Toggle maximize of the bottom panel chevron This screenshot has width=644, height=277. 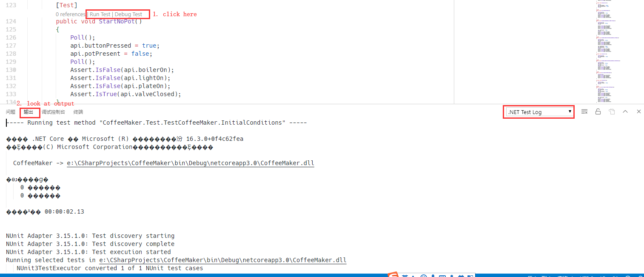point(625,111)
